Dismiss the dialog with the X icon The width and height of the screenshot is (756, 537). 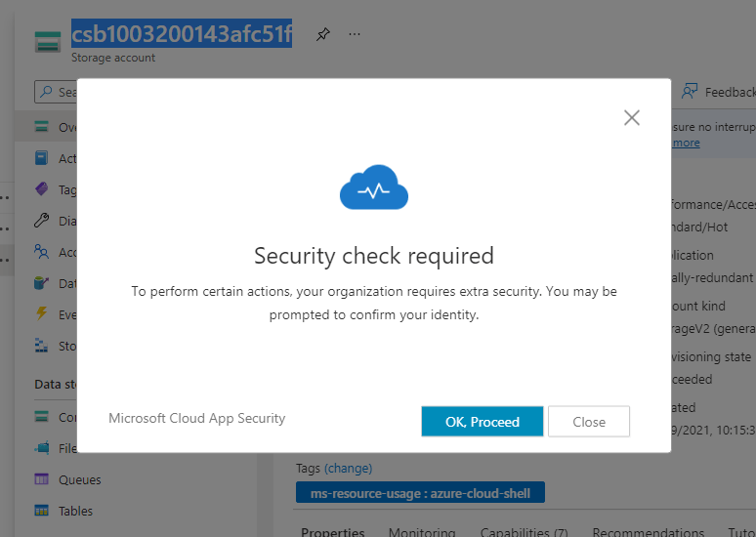tap(632, 118)
